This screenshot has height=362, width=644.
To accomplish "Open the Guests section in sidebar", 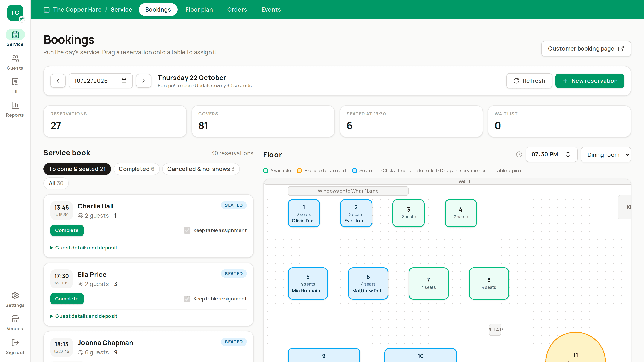I will click(x=15, y=63).
